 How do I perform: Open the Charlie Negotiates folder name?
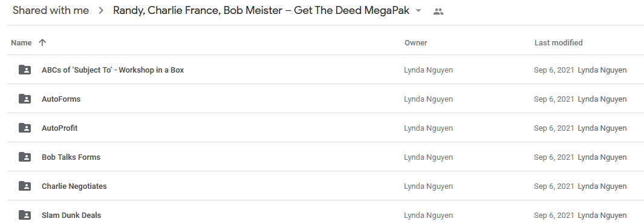point(74,186)
